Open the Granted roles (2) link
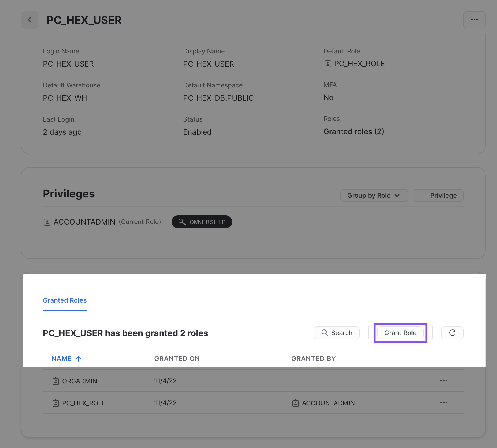Image resolution: width=497 pixels, height=448 pixels. click(x=354, y=132)
